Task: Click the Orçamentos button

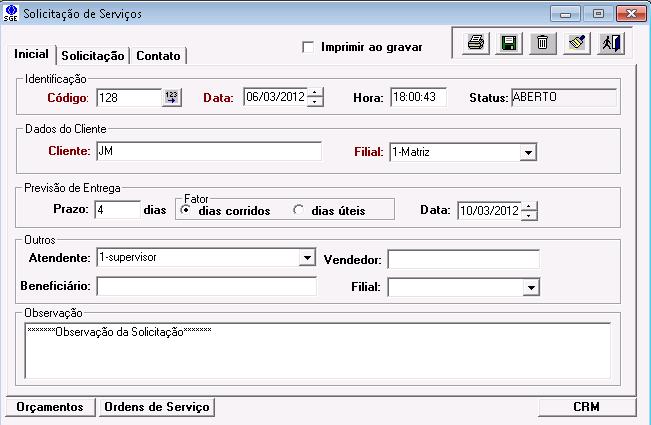Action: pyautogui.click(x=49, y=407)
